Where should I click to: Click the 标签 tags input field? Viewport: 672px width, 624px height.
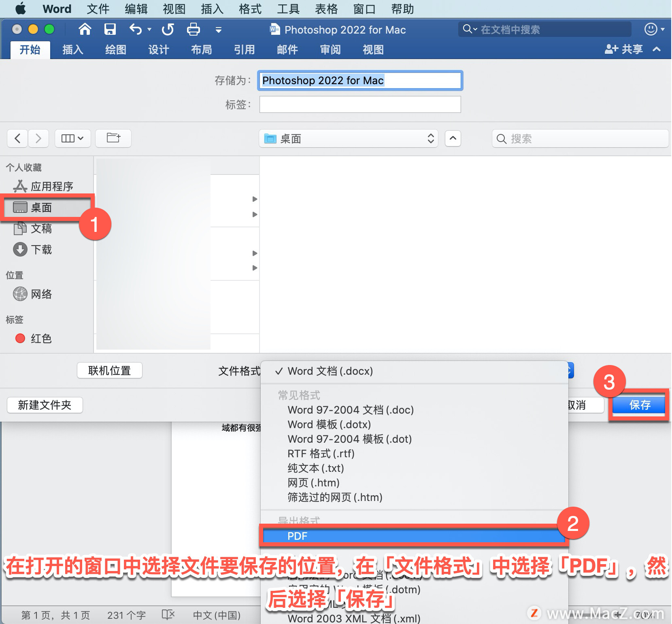coord(360,104)
